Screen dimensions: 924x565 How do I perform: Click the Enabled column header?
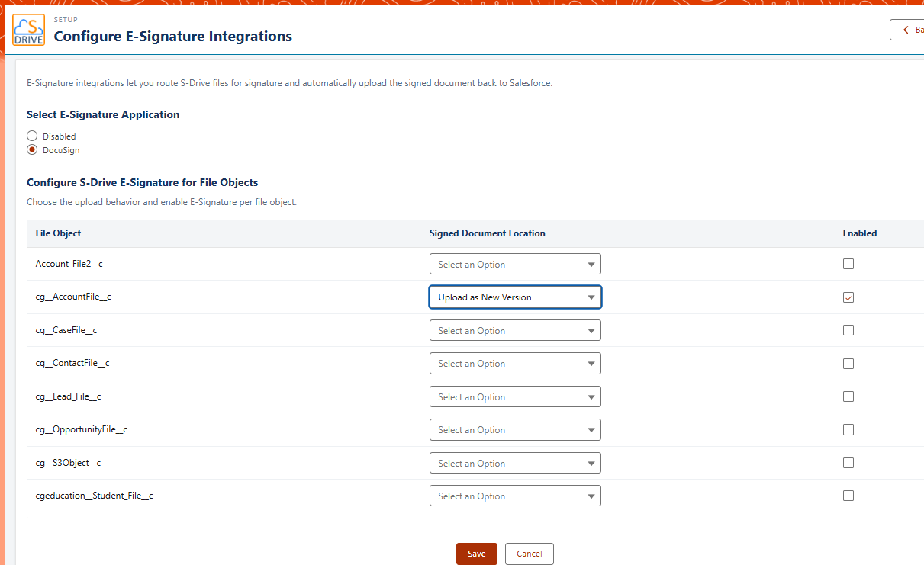(860, 233)
